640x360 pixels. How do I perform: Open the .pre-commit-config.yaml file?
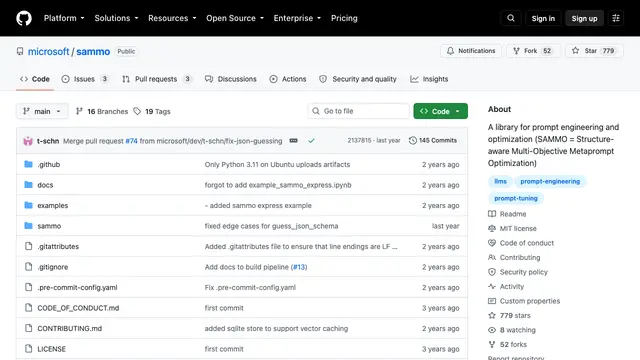tap(77, 287)
